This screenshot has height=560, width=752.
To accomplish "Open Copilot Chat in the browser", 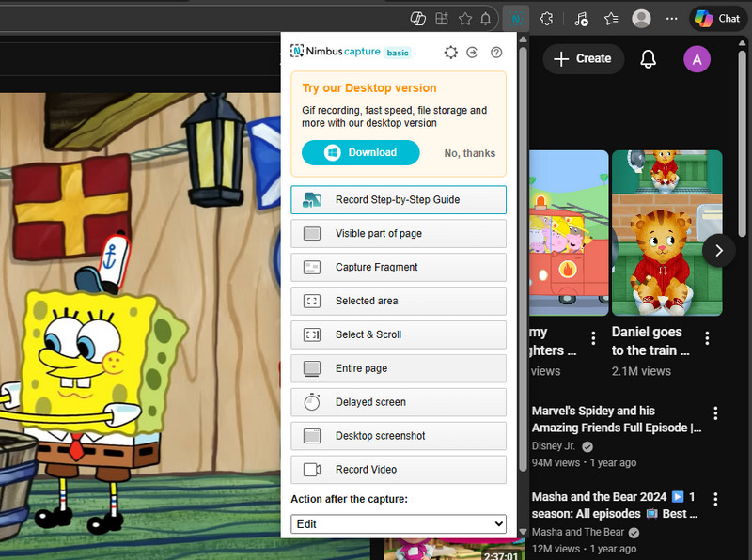I will (717, 18).
